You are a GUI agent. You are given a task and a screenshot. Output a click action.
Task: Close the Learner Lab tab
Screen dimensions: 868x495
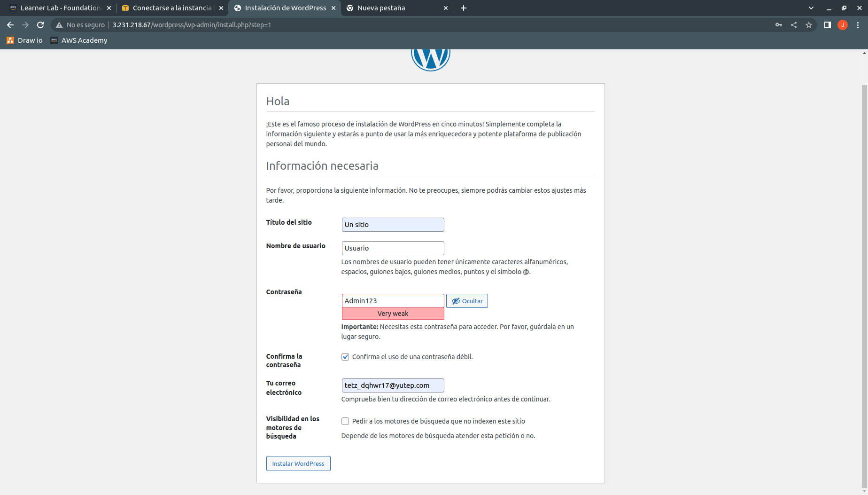109,8
